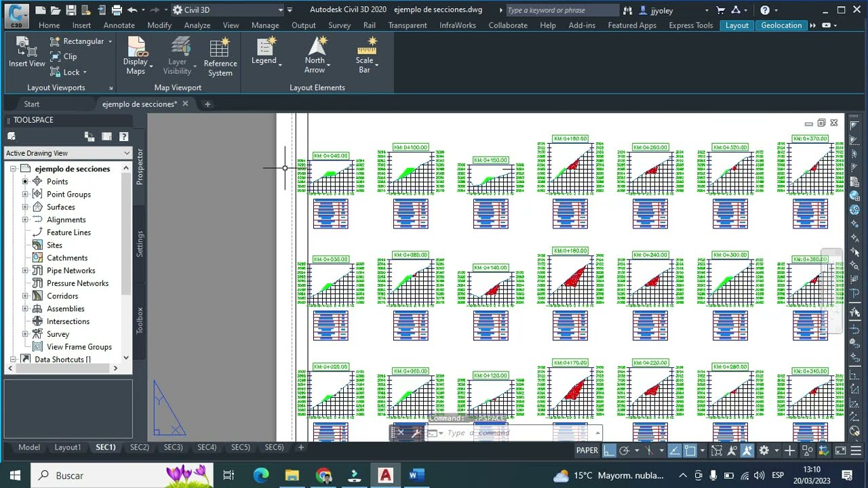The height and width of the screenshot is (488, 868).
Task: Open the Active Drawing View dropdown
Action: tap(68, 153)
